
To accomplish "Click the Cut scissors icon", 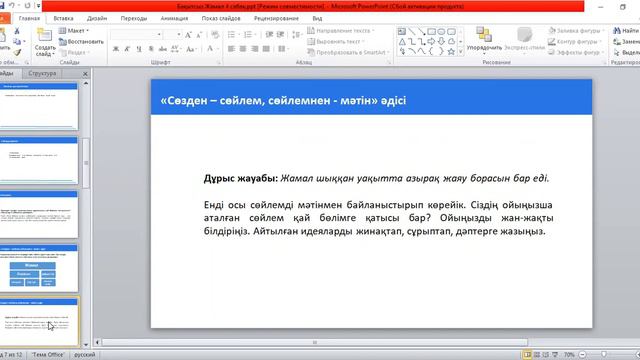I will coord(17,31).
